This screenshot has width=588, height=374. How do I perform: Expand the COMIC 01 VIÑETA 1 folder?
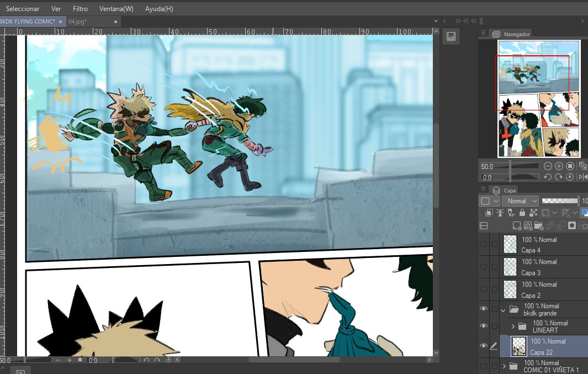[504, 366]
